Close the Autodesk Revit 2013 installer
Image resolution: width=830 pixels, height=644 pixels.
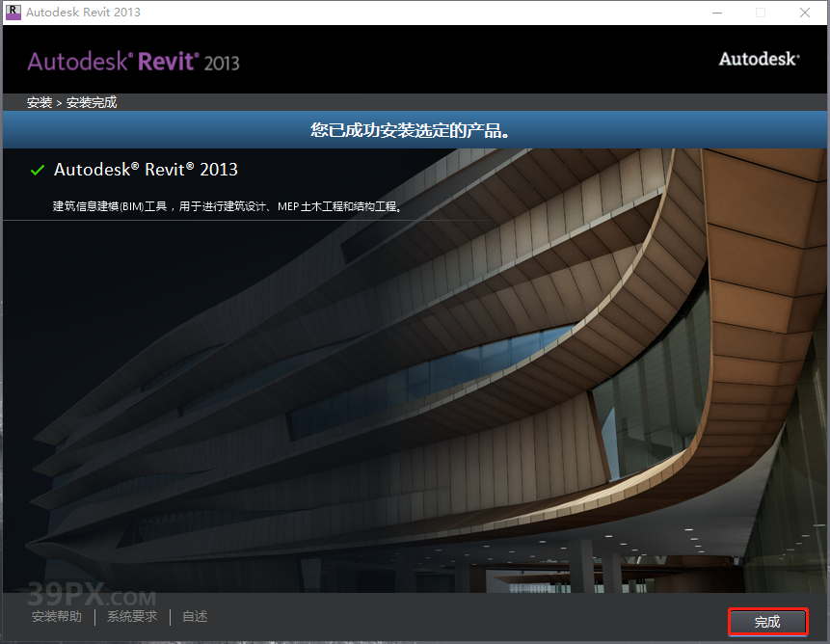805,12
